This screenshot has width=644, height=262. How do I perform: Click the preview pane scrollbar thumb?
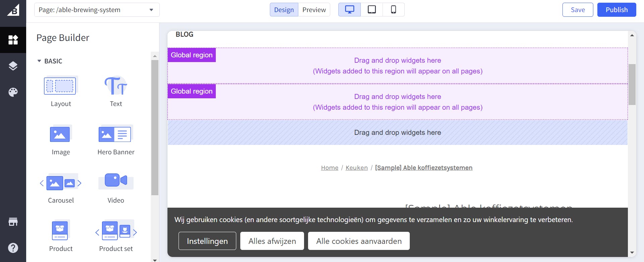632,85
